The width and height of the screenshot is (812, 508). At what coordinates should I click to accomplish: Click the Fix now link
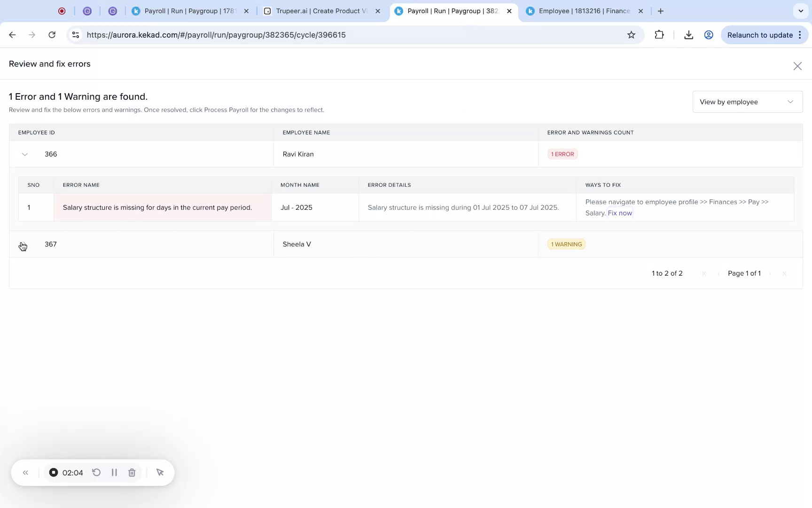pyautogui.click(x=620, y=213)
